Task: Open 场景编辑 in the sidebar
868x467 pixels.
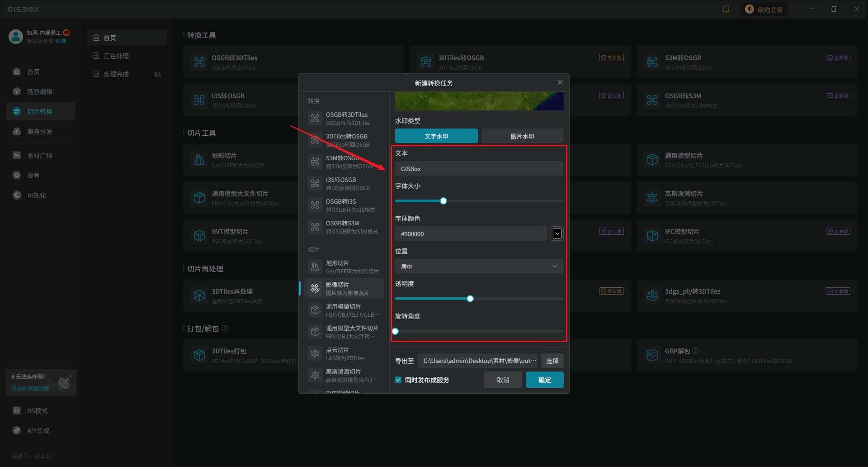Action: pos(41,92)
